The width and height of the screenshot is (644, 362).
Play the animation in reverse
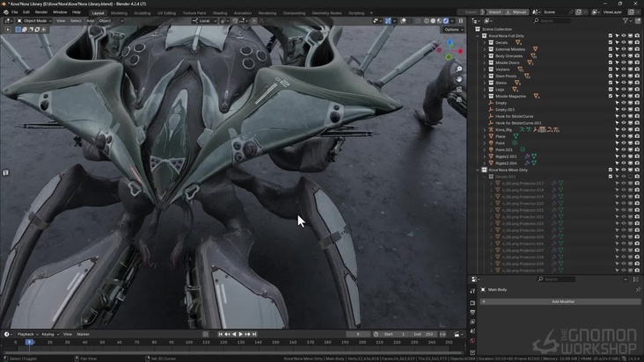click(x=234, y=334)
